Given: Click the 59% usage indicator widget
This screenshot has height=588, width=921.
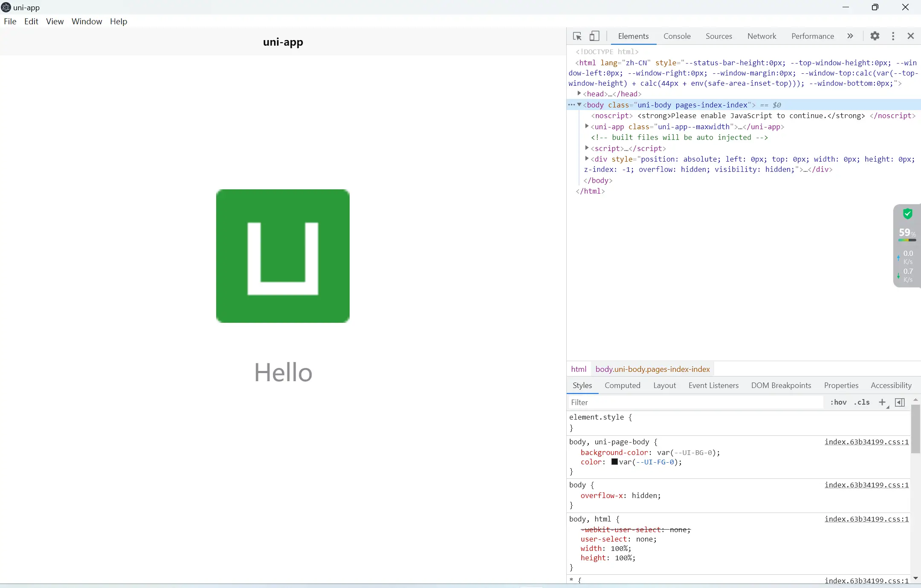Looking at the screenshot, I should [907, 233].
